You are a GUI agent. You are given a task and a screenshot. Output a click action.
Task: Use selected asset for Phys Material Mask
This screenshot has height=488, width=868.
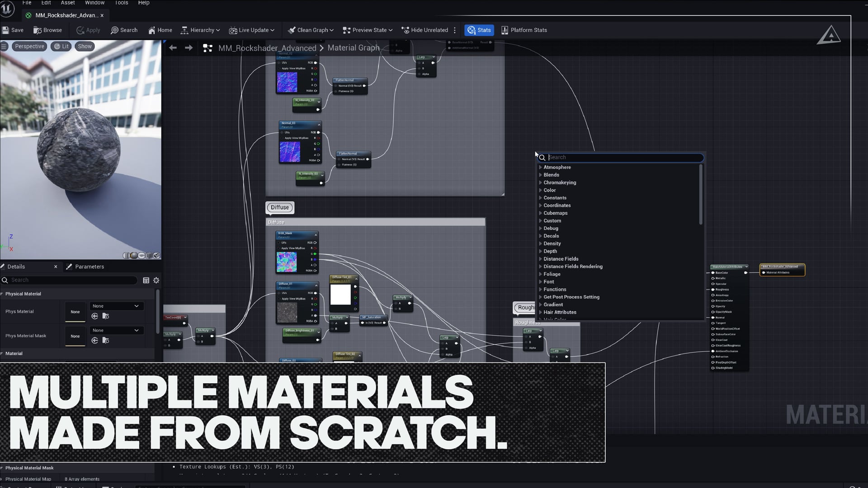click(95, 341)
